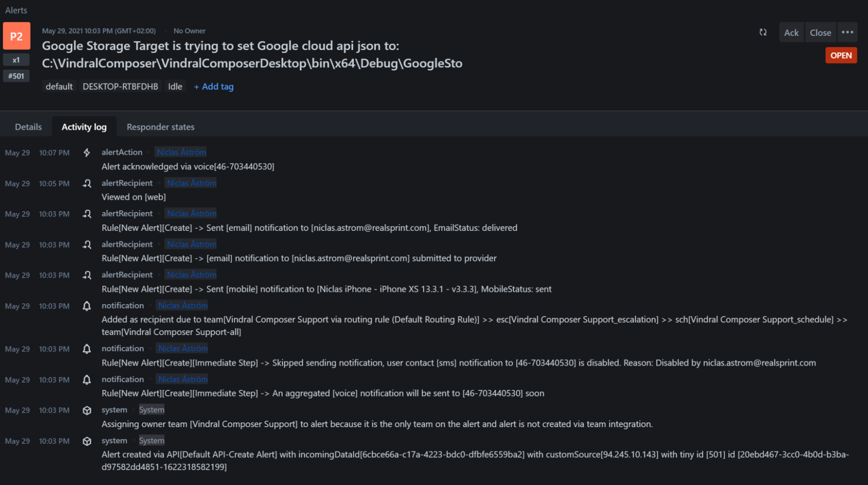This screenshot has height=485, width=868.
Task: Open Niclas Åström link on Skipped sending entry
Action: (183, 348)
